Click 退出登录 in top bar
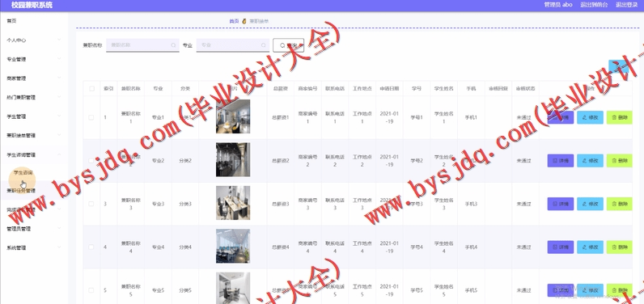 coord(626,5)
